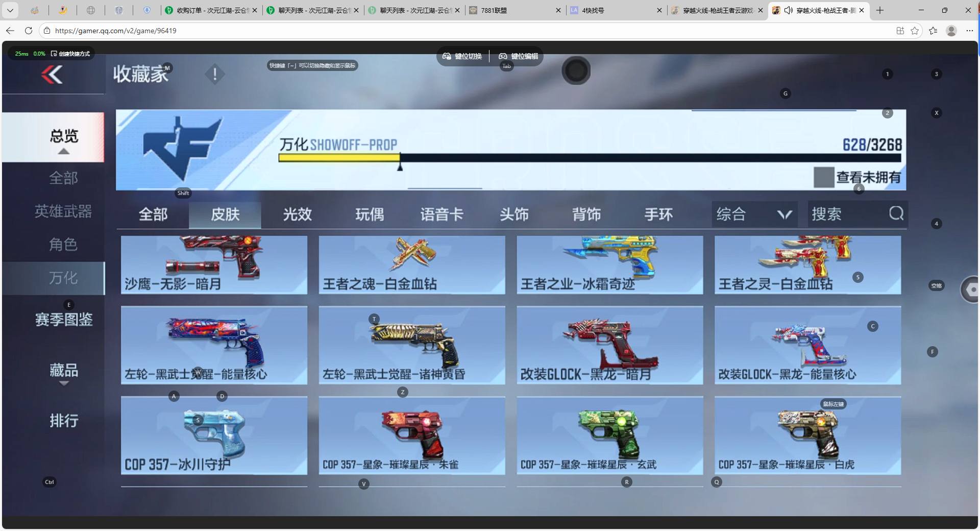The height and width of the screenshot is (531, 980).
Task: Click the browser address bar URL
Action: (x=115, y=31)
